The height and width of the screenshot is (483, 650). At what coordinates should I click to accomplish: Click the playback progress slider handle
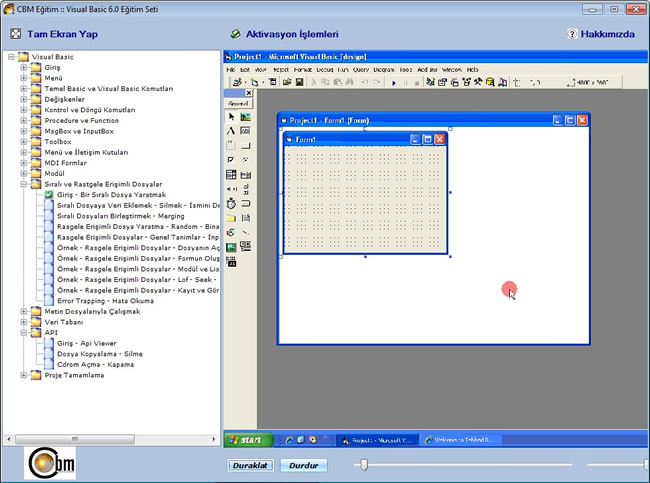tap(364, 464)
